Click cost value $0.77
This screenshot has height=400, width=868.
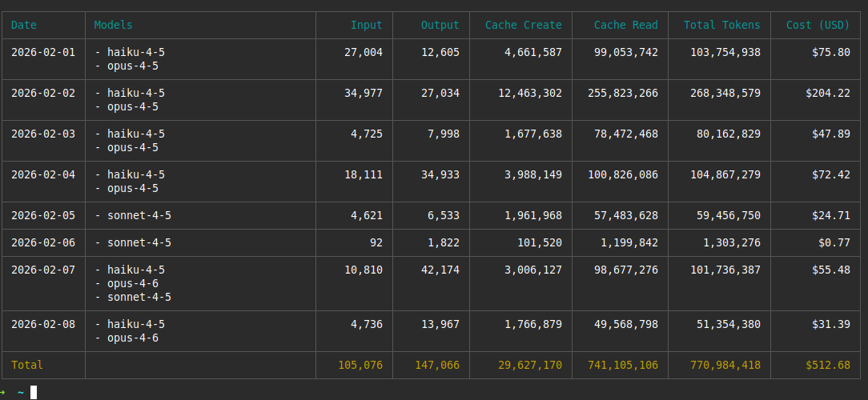pos(834,243)
